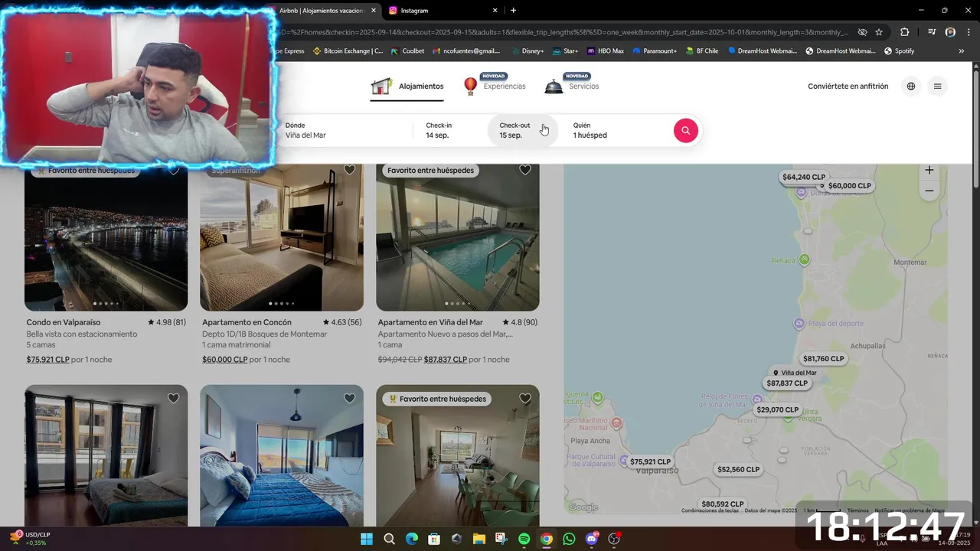Open the browser extensions puzzle icon
980x551 pixels.
(x=905, y=32)
